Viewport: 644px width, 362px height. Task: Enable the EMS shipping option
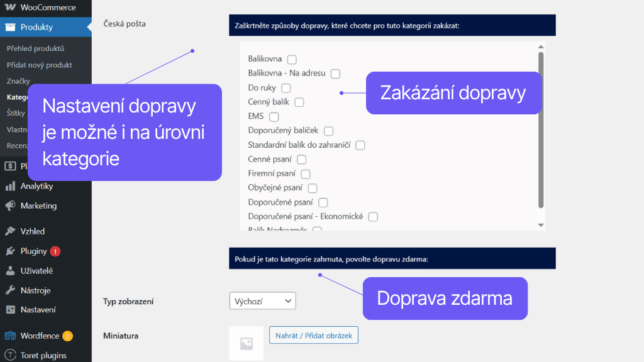[274, 116]
